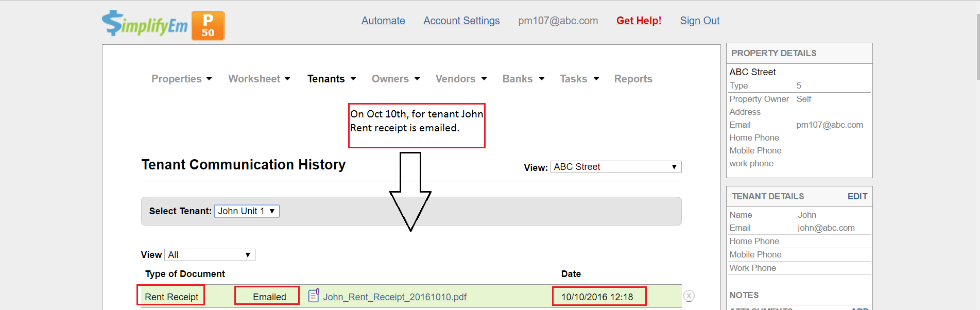Click the orange P 50 plan badge
Image resolution: width=980 pixels, height=310 pixels.
tap(208, 25)
